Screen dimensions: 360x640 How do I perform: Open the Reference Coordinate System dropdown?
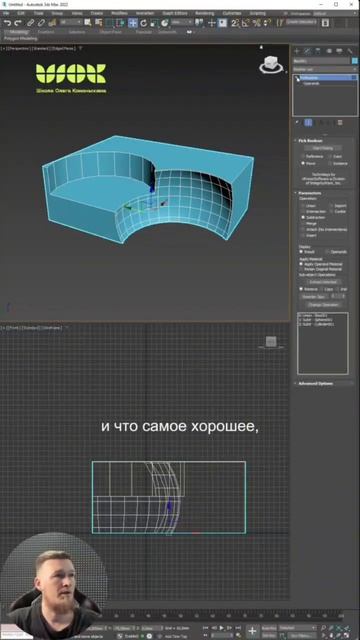[x=182, y=23]
